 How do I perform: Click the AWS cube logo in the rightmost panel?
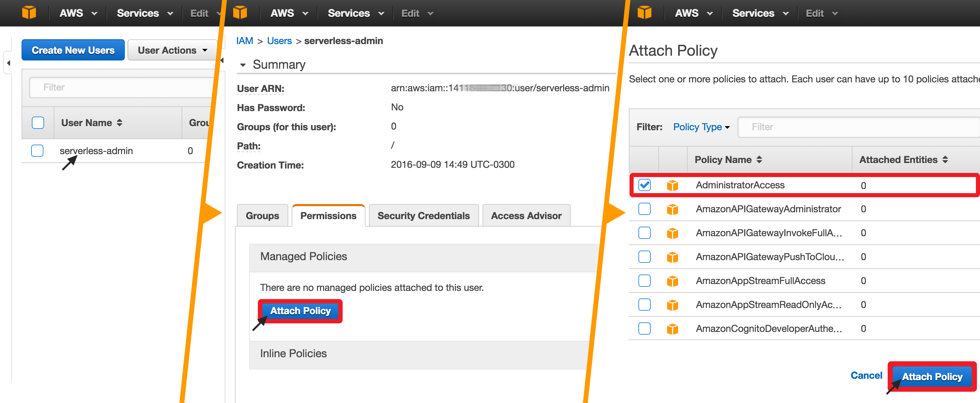644,13
